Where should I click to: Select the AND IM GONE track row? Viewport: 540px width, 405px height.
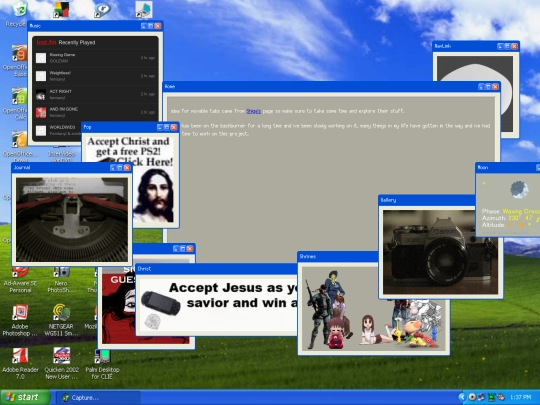(95, 112)
